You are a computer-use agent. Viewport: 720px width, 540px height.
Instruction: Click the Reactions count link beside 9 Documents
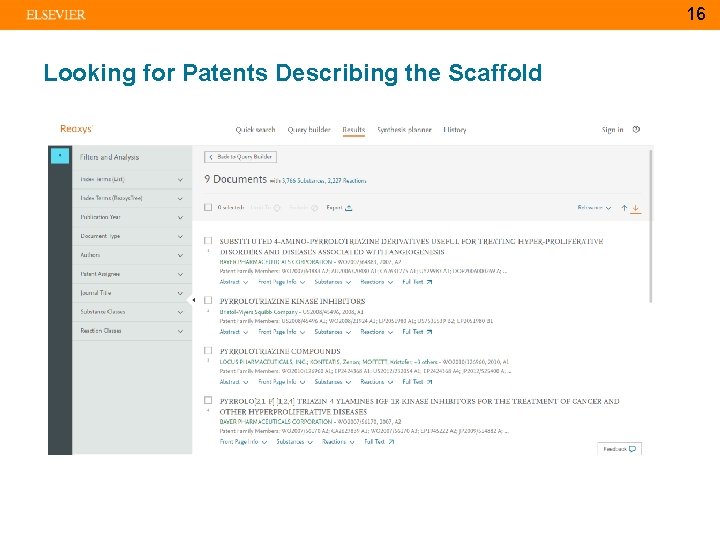point(347,181)
